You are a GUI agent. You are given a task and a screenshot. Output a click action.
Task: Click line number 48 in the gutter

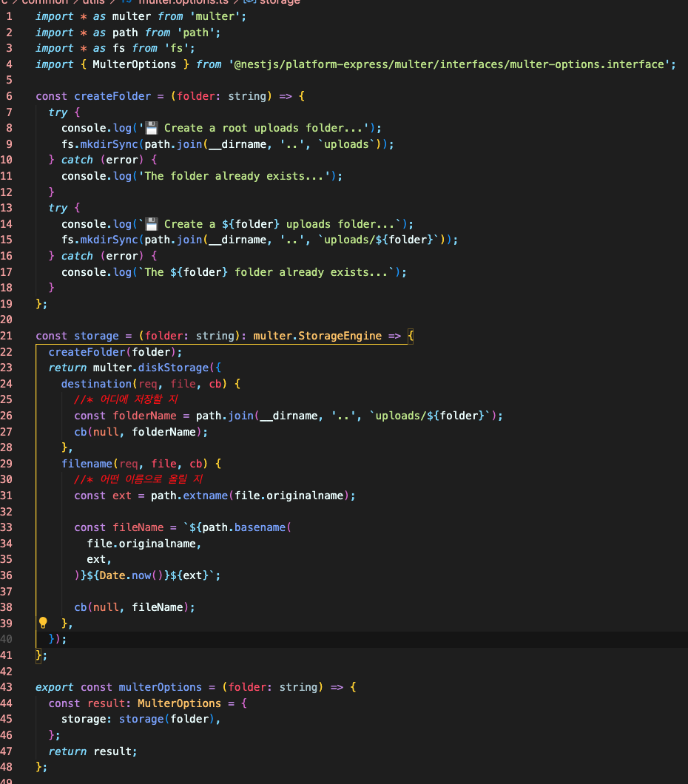pos(6,767)
